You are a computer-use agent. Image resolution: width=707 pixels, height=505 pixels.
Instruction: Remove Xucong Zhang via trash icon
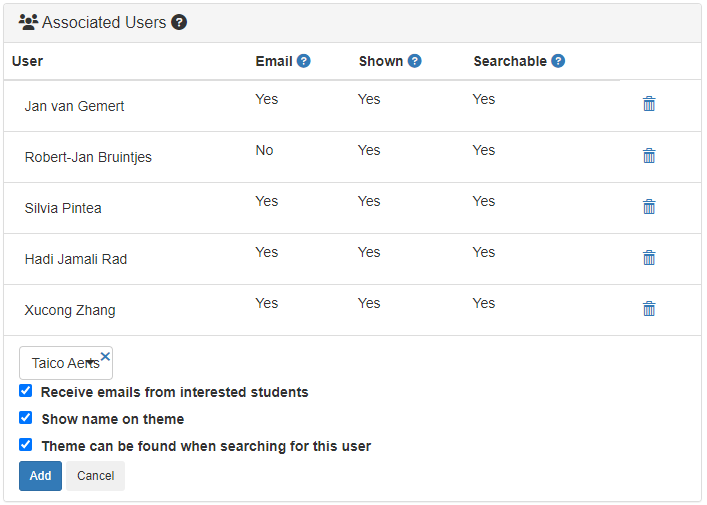pos(649,308)
